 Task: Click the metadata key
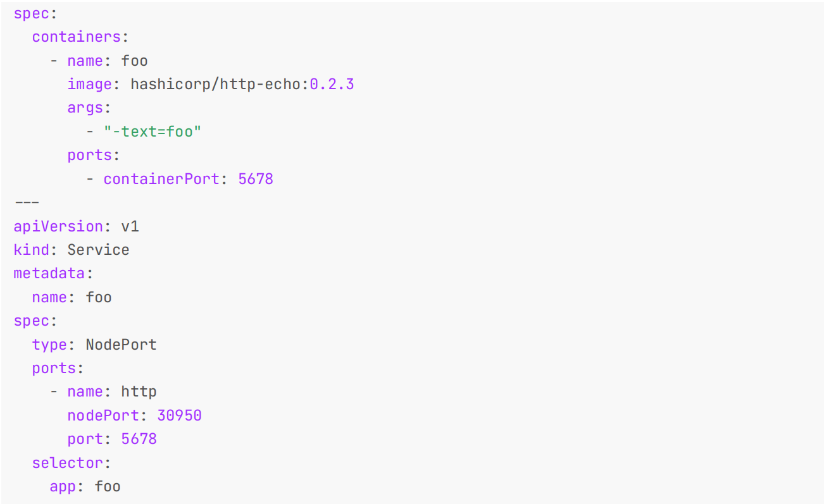[x=49, y=273]
